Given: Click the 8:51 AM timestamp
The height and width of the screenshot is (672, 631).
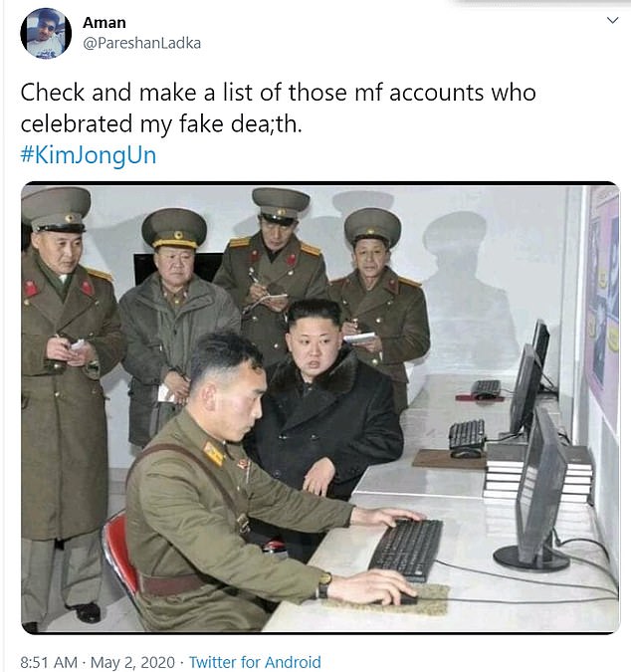Looking at the screenshot, I should [49, 662].
